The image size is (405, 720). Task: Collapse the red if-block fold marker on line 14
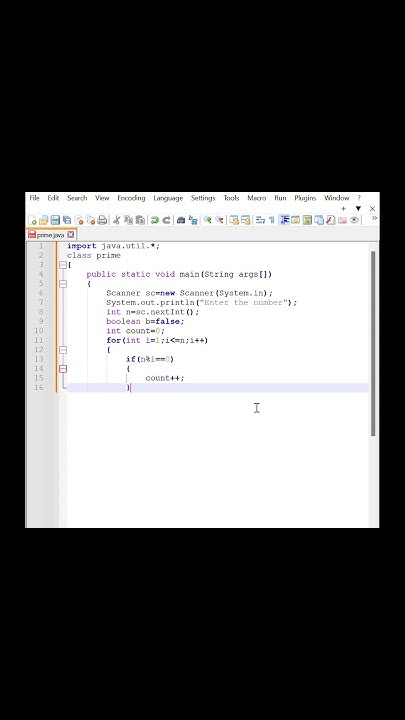(63, 369)
